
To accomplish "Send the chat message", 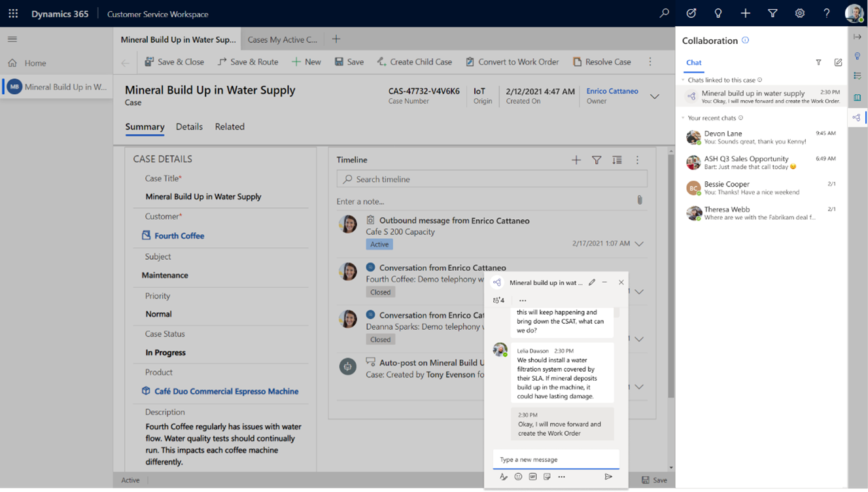I will point(608,477).
